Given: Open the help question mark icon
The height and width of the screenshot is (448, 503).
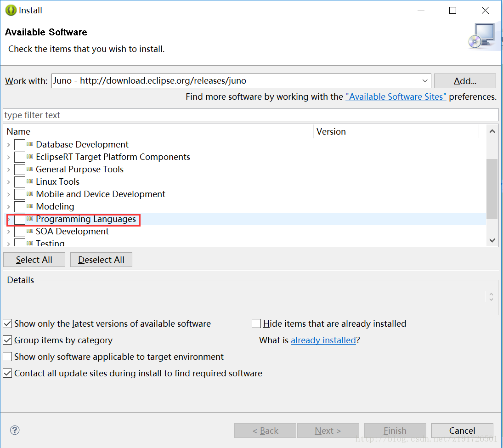Looking at the screenshot, I should [x=15, y=430].
